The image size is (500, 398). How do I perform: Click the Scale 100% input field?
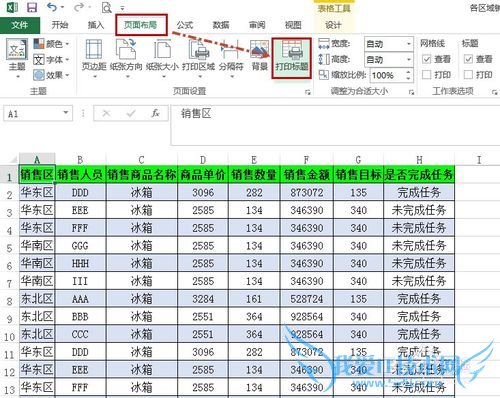pyautogui.click(x=387, y=75)
